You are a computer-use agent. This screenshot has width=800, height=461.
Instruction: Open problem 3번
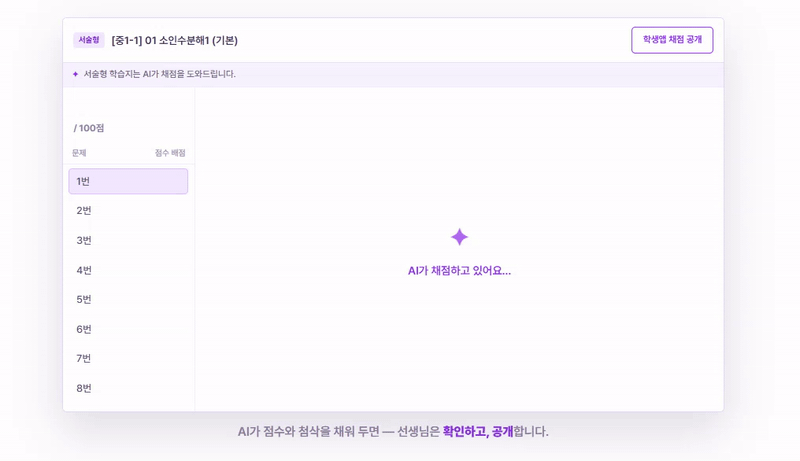point(128,240)
